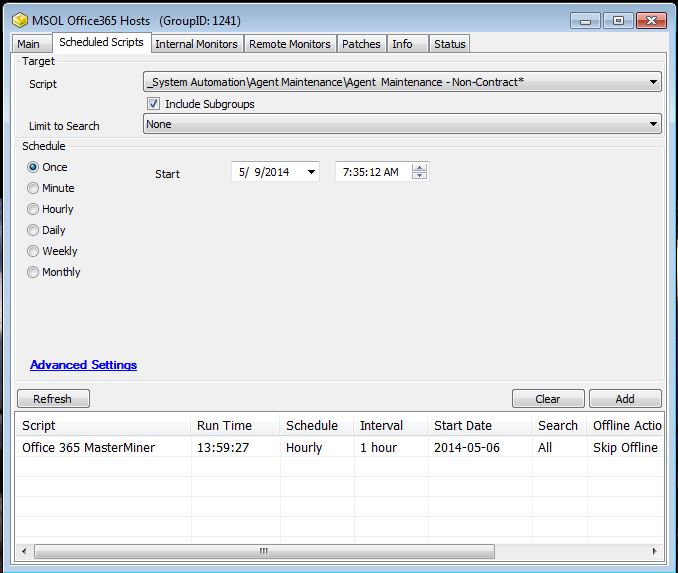Click the horizontal scrollbar thumb

tap(264, 551)
